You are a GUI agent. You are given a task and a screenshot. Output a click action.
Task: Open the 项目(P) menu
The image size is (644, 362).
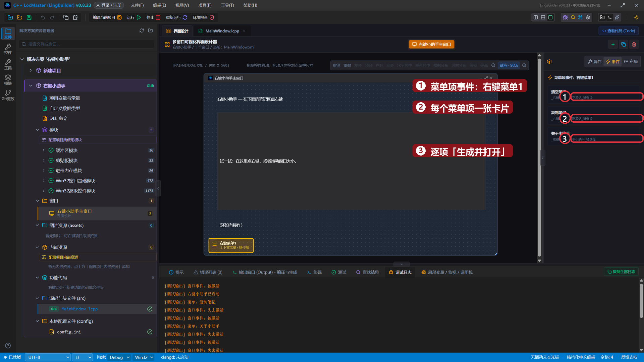pyautogui.click(x=205, y=5)
